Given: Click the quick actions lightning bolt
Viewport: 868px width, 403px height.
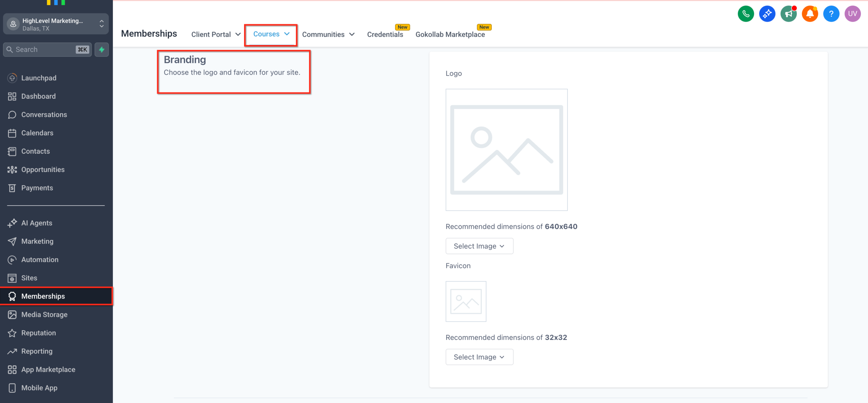Looking at the screenshot, I should (101, 50).
